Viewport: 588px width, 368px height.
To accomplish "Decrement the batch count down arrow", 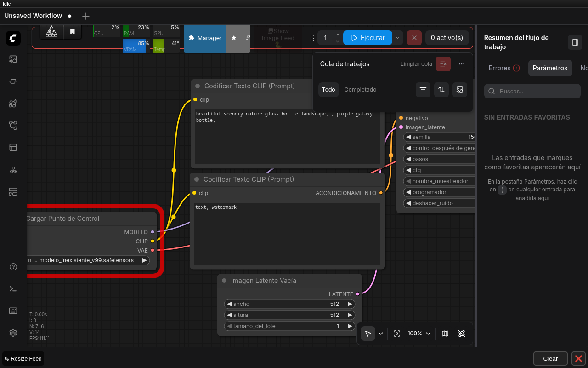I will pyautogui.click(x=338, y=41).
